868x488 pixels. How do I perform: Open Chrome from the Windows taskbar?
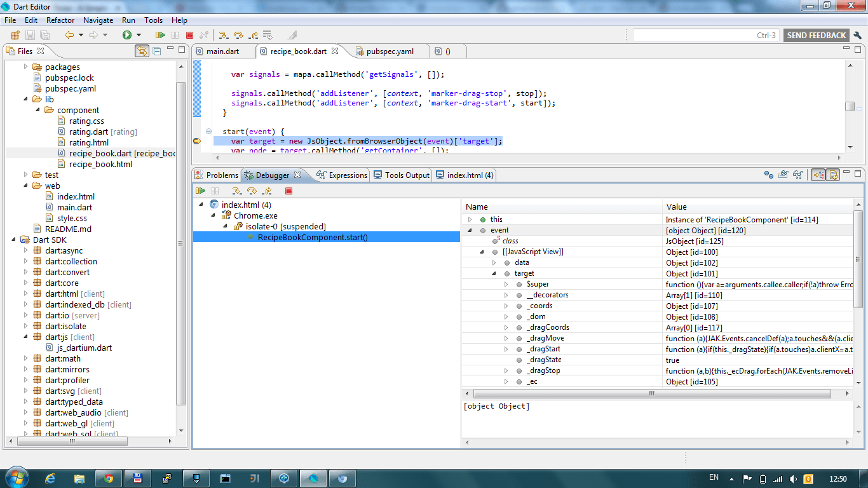108,478
